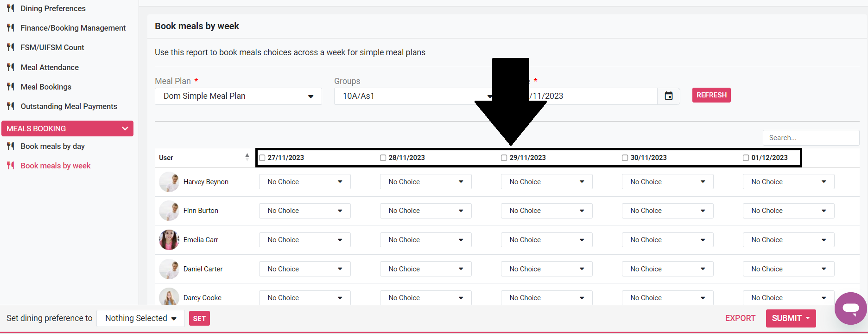868x334 pixels.
Task: Check the 30/11/2023 column checkbox
Action: [625, 158]
